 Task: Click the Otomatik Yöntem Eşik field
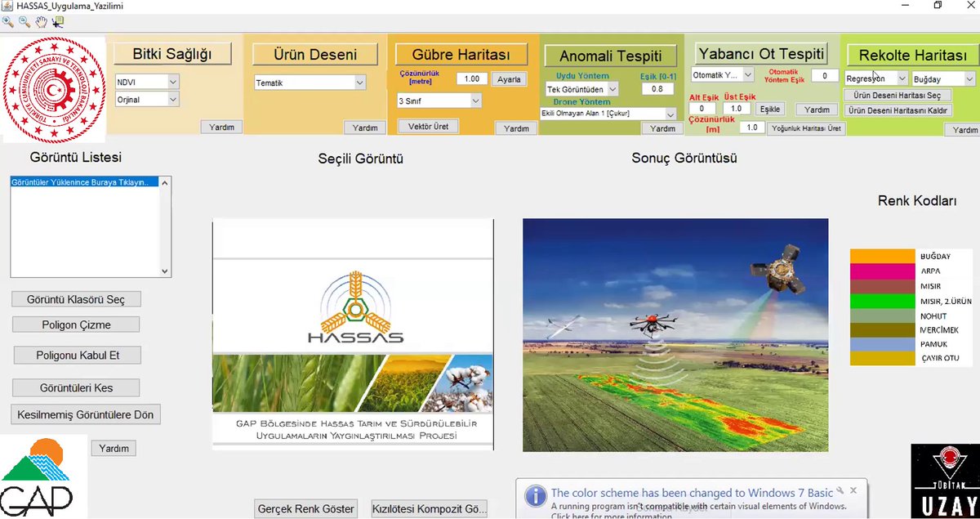pyautogui.click(x=825, y=75)
